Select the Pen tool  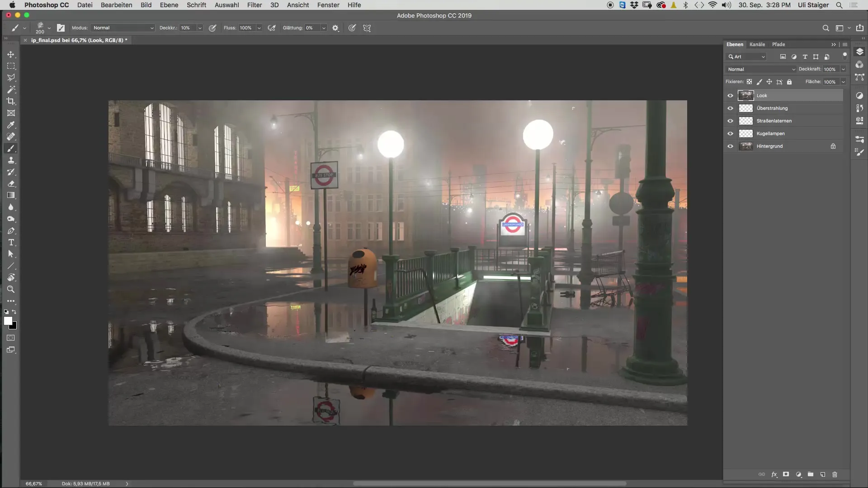click(11, 230)
